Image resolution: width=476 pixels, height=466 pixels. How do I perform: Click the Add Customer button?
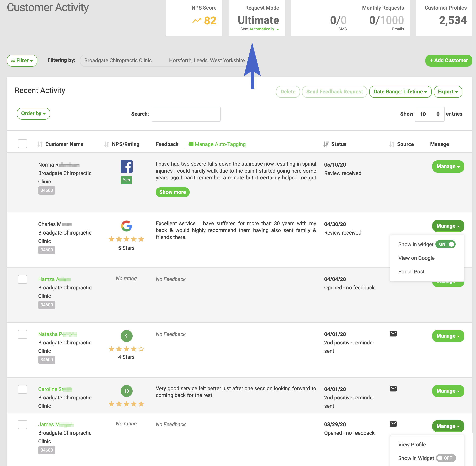(x=448, y=60)
